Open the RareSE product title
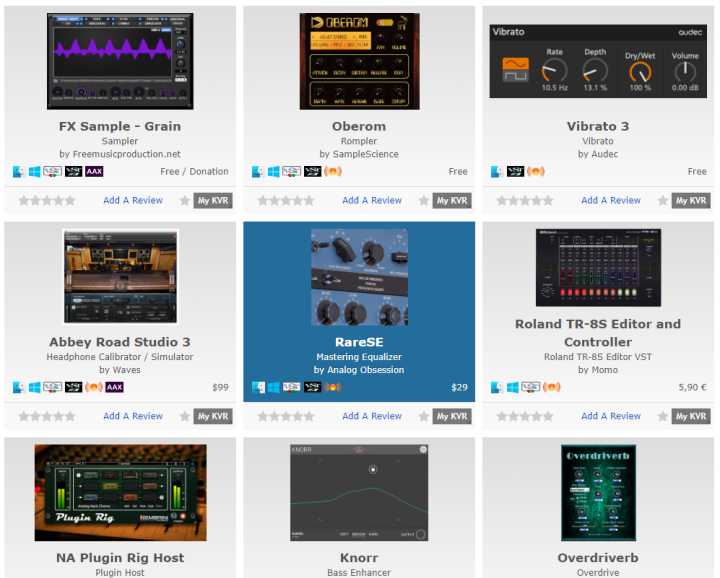Viewport: 720px width, 578px height. pos(359,342)
